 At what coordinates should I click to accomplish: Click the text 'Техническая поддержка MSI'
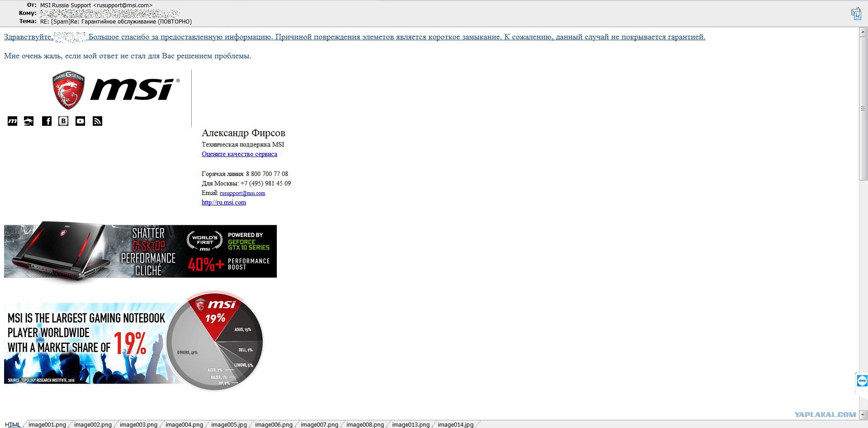click(243, 144)
